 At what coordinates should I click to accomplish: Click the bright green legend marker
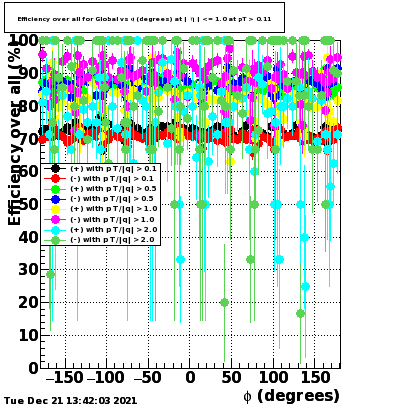56,189
